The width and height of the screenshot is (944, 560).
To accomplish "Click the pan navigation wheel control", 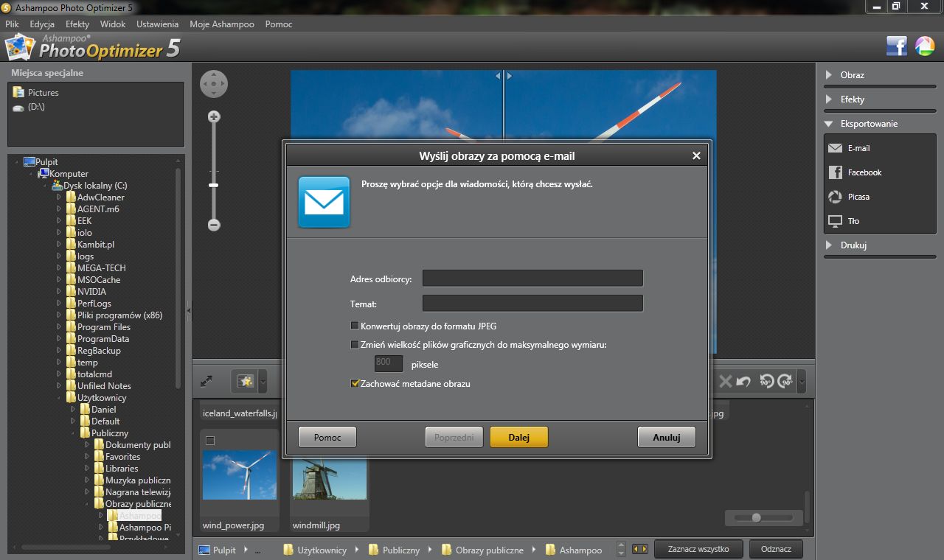I will [x=214, y=84].
